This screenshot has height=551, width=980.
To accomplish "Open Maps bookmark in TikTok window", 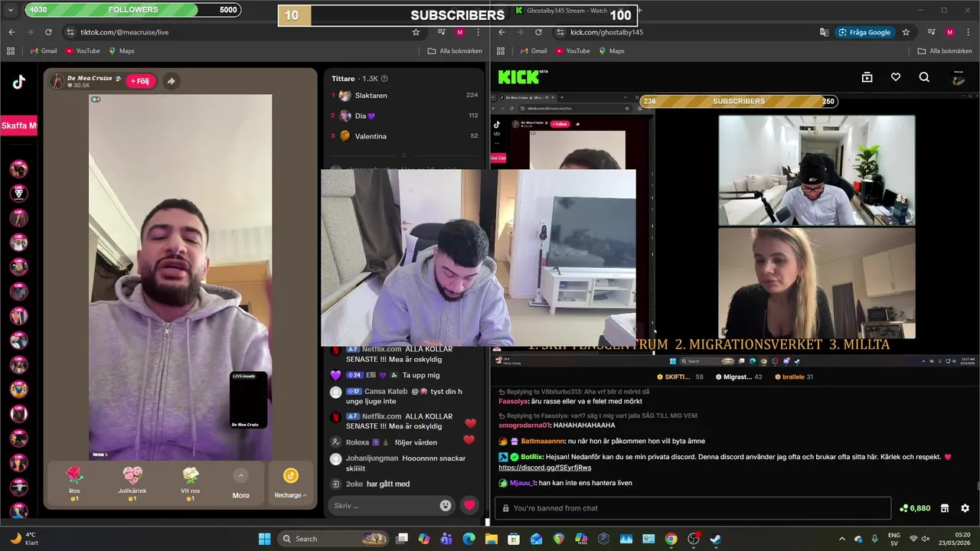I will coord(122,51).
